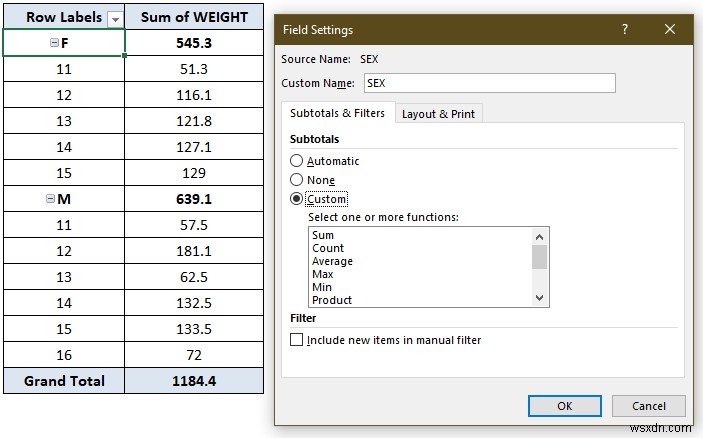Click the Cancel button

click(x=648, y=406)
